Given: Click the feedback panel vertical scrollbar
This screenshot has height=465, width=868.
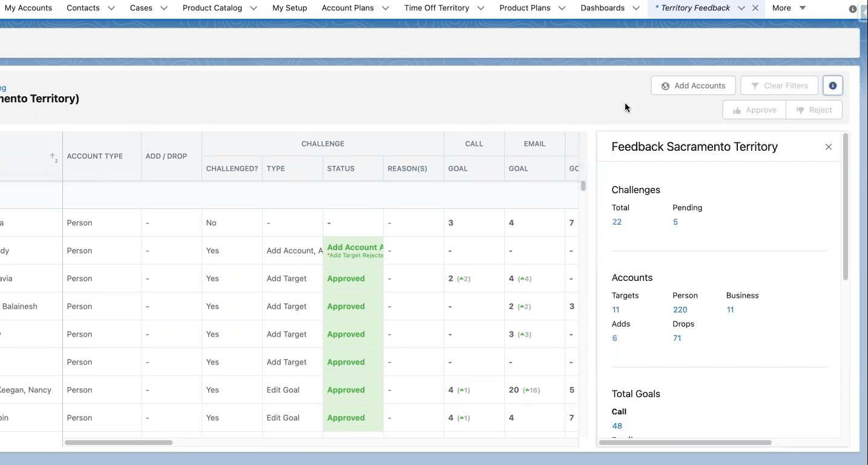Looking at the screenshot, I should click(x=845, y=207).
